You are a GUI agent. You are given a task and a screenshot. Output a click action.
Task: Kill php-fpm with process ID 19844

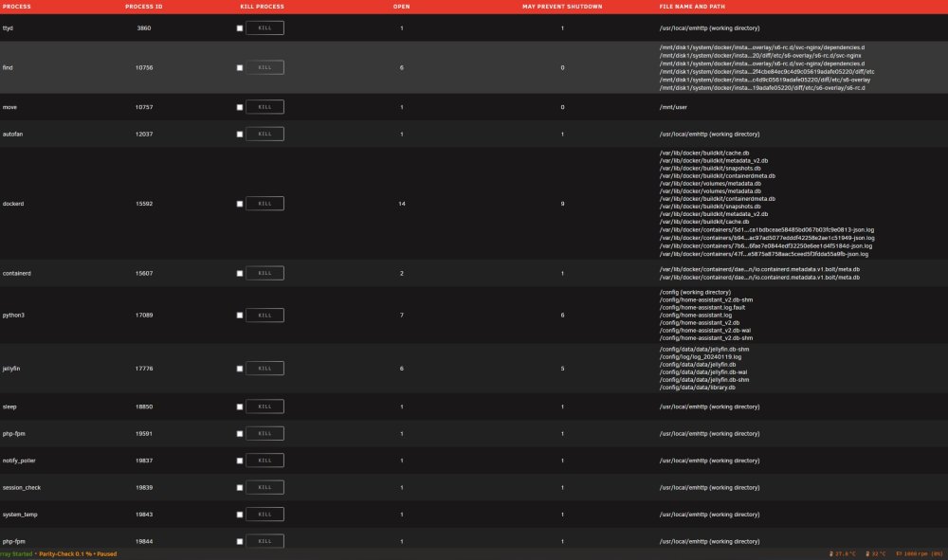pos(264,541)
